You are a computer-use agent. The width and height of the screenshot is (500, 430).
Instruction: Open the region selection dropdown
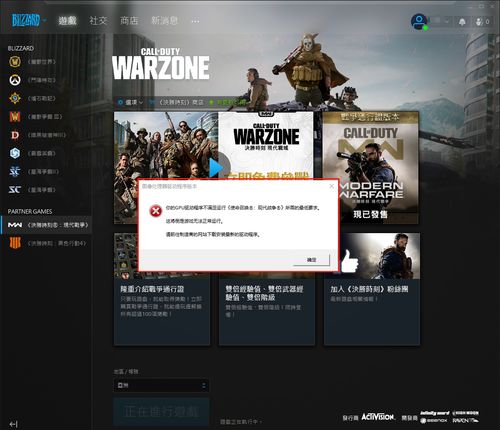click(x=161, y=385)
